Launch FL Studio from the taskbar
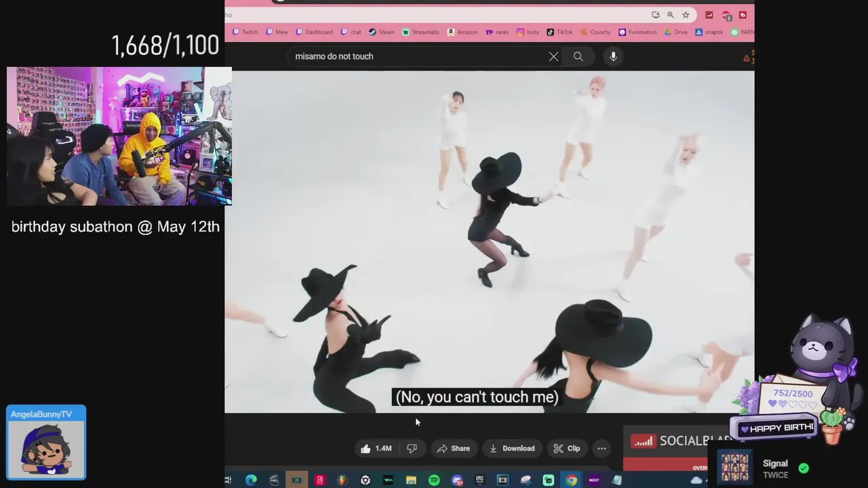 coord(342,480)
